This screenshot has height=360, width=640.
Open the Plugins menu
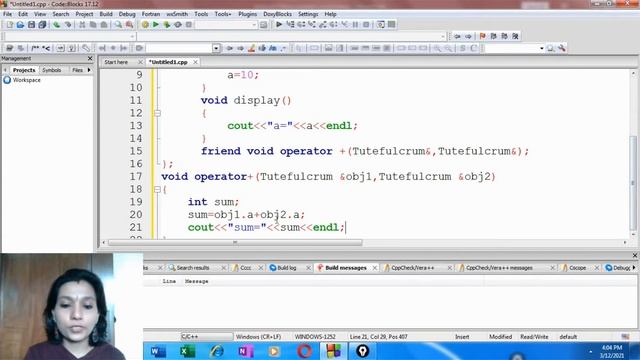(247, 14)
